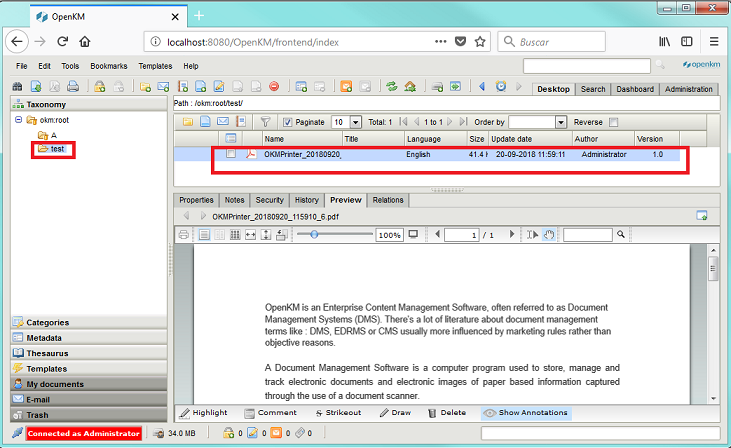Click the green refresh arrows icon
The image size is (731, 448).
[x=392, y=86]
